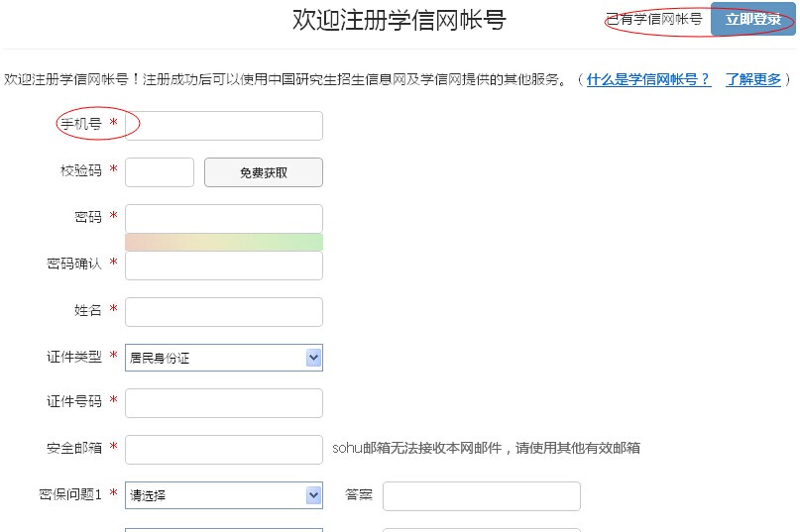Focus the 手机号 input field
Image resolution: width=800 pixels, height=532 pixels.
coord(224,126)
